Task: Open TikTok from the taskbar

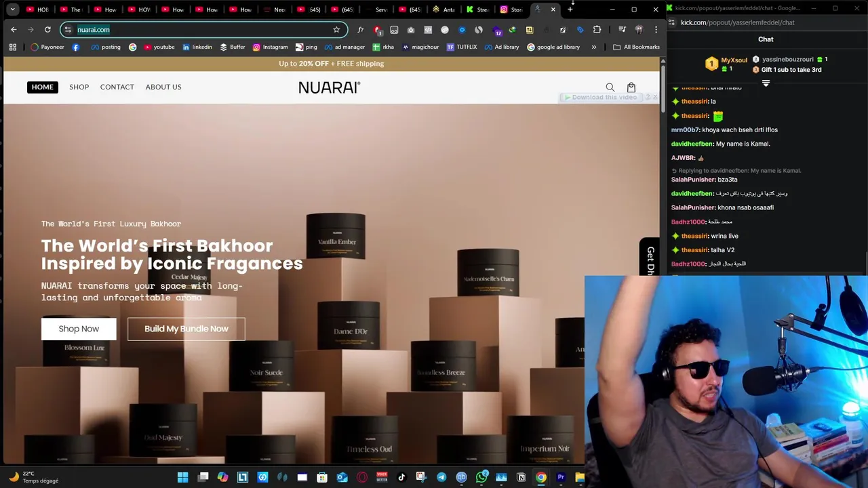Action: pos(401,477)
